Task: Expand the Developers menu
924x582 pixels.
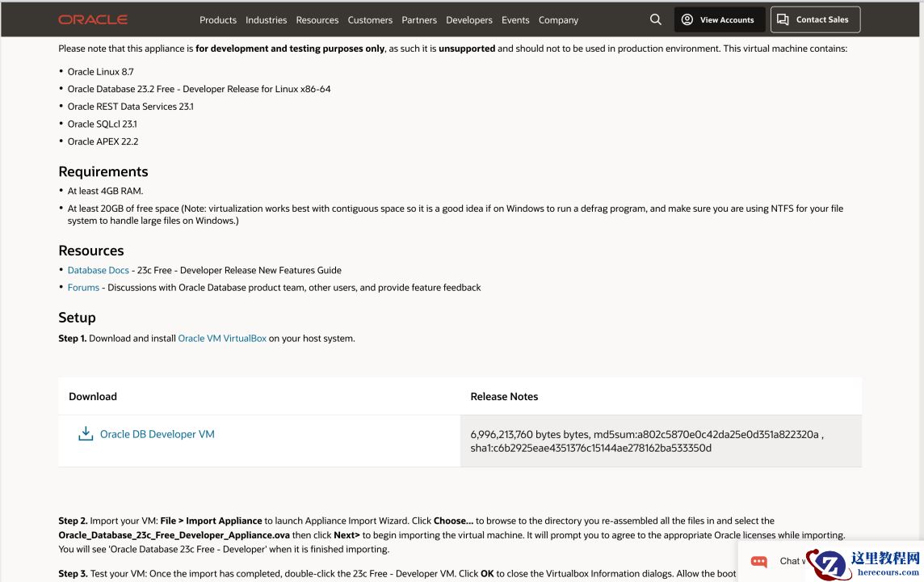Action: [469, 20]
